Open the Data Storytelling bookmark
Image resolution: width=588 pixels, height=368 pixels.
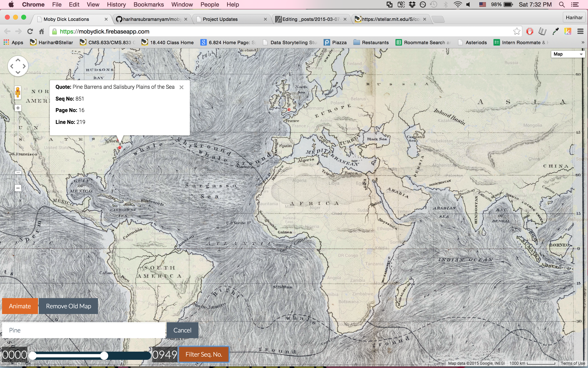290,43
